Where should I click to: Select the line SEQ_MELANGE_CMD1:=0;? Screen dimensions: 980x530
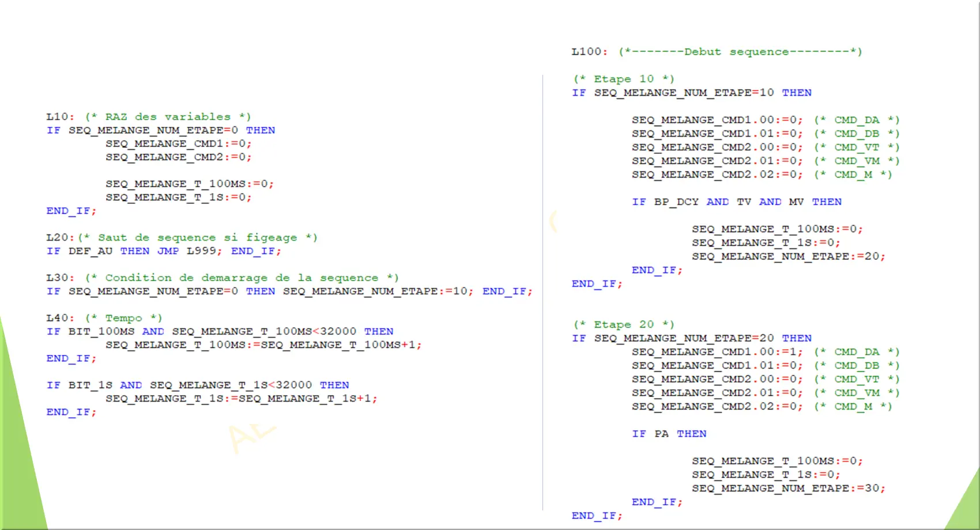179,143
